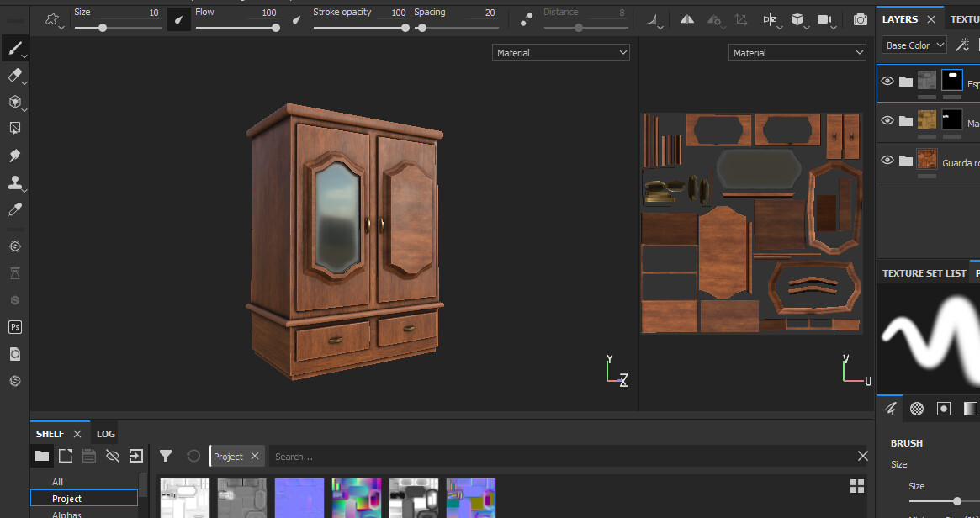The image size is (980, 518).
Task: Hide the Esp layer folder
Action: click(x=887, y=82)
